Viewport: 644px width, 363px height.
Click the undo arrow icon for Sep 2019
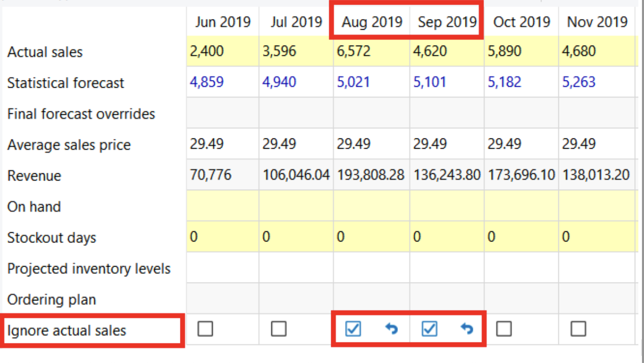pyautogui.click(x=466, y=329)
